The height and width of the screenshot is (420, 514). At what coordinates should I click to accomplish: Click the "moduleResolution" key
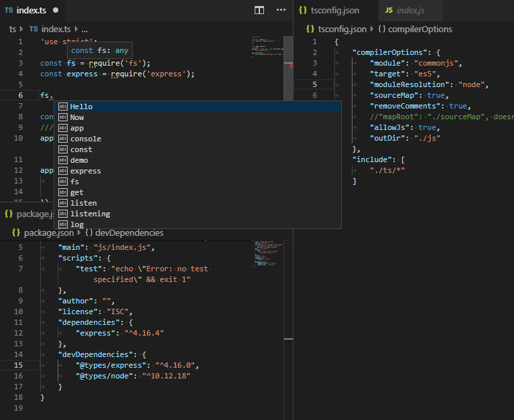coord(409,84)
